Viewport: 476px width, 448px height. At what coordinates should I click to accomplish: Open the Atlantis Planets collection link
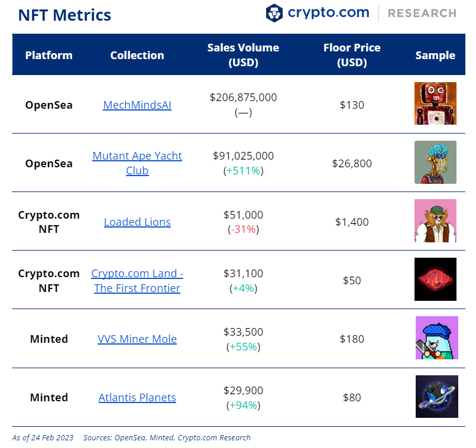[137, 398]
